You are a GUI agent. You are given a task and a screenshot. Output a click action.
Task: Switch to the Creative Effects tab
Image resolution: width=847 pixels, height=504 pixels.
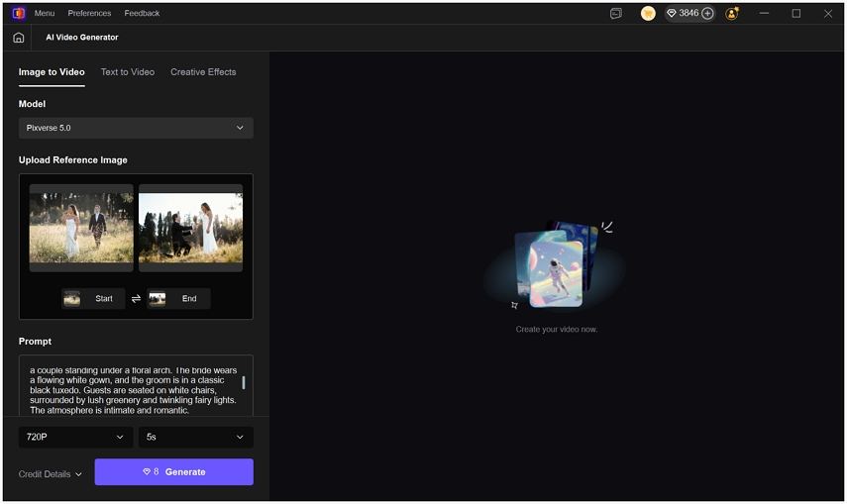coord(203,72)
